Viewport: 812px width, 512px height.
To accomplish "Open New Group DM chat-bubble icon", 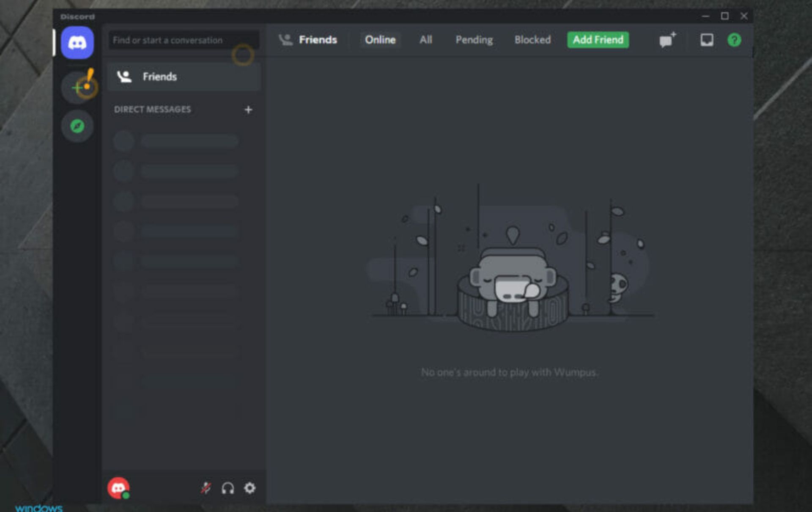I will 667,40.
